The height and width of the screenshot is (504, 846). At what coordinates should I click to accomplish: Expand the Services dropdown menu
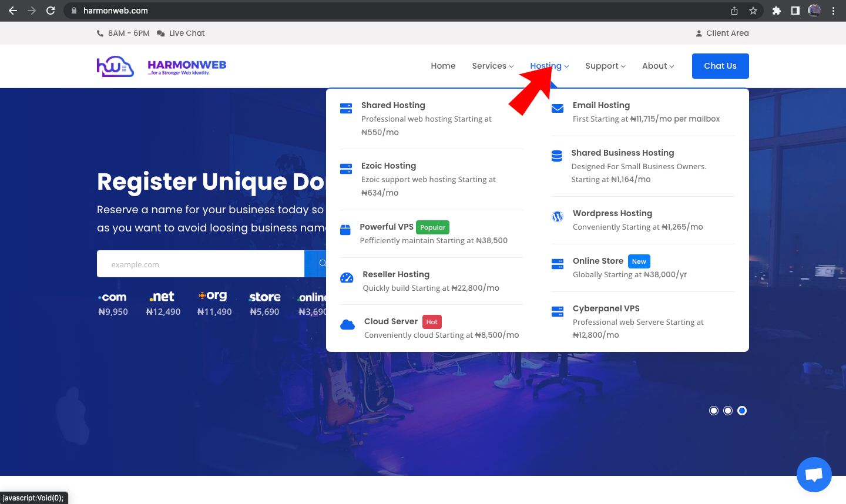click(x=492, y=66)
